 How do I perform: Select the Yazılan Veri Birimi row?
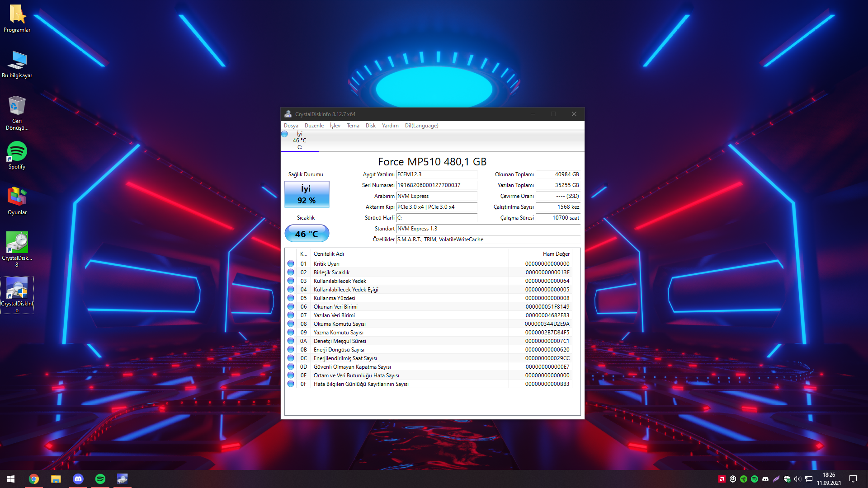(429, 315)
